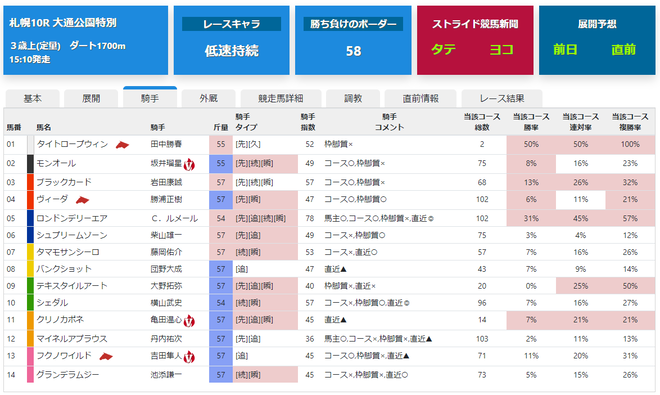Switch to the 展開 tab
This screenshot has width=660, height=395.
pyautogui.click(x=91, y=99)
